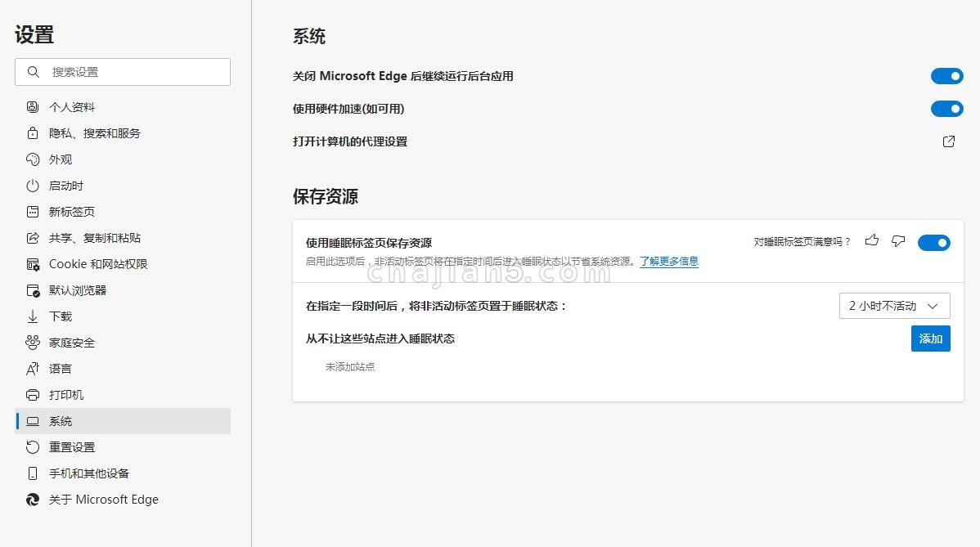Toggle 使用硬件加速 switch
Viewport: 980px width, 547px height.
click(947, 109)
